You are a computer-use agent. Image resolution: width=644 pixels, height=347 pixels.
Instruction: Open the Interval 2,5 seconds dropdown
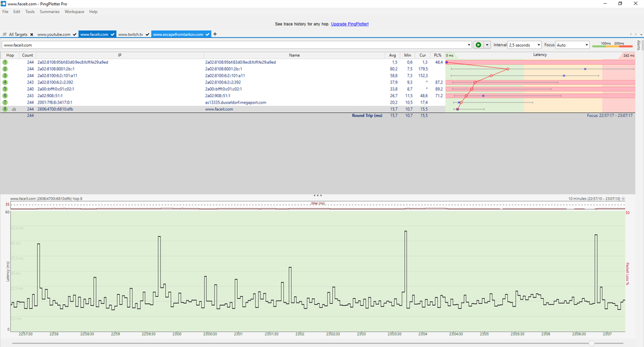click(525, 45)
